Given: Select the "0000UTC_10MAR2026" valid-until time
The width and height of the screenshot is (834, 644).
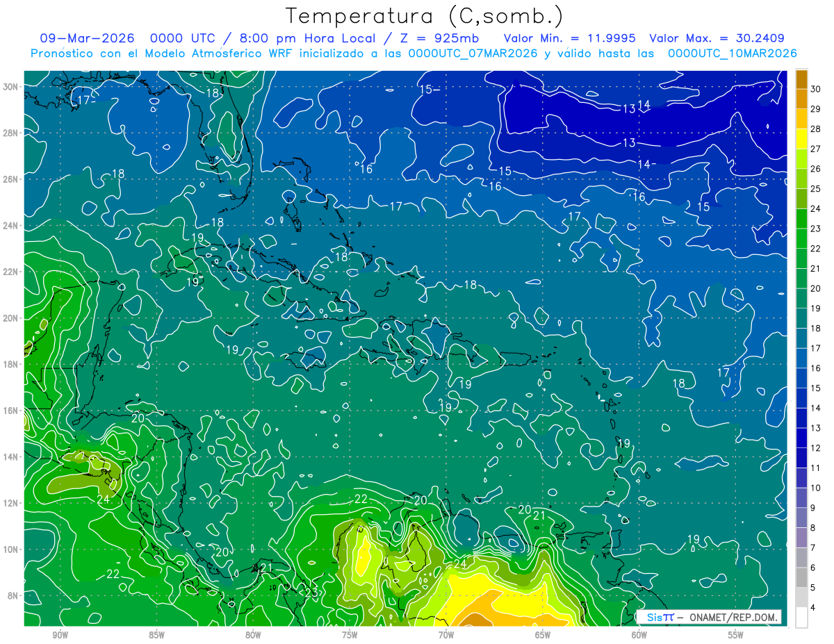Looking at the screenshot, I should pyautogui.click(x=732, y=53).
